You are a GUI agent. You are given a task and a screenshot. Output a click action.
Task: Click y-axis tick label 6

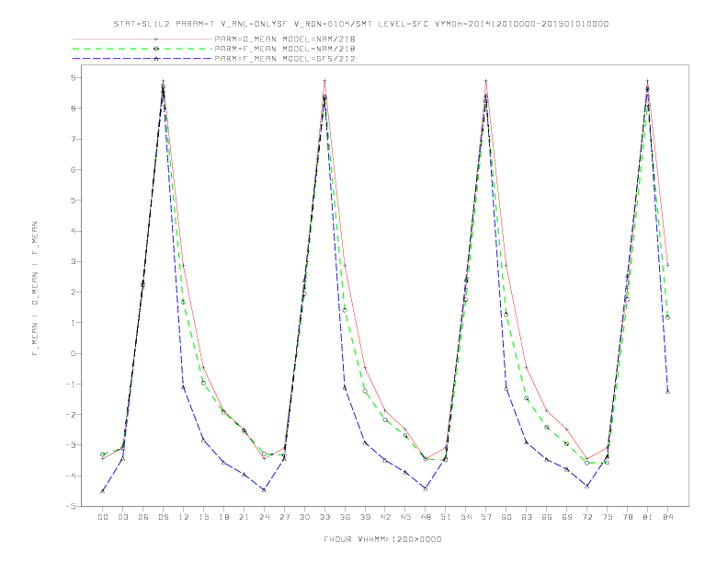click(x=73, y=169)
